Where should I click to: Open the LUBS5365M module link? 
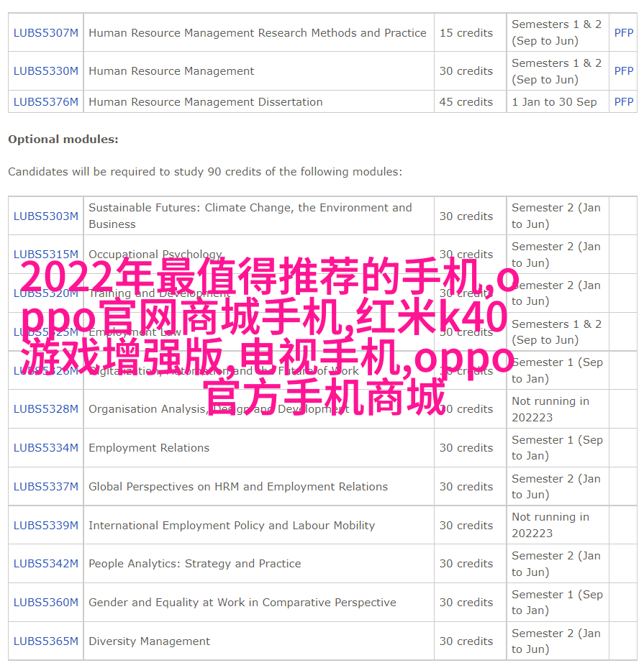coord(46,641)
